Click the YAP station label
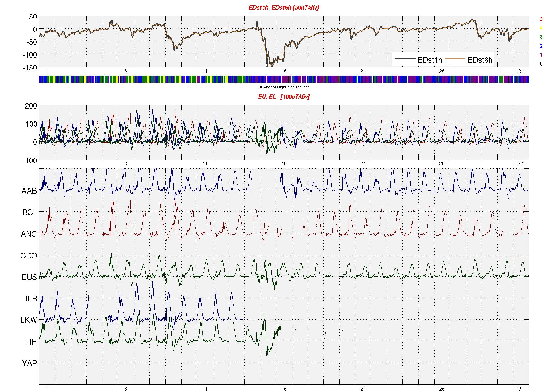This screenshot has width=557, height=392. [x=29, y=364]
